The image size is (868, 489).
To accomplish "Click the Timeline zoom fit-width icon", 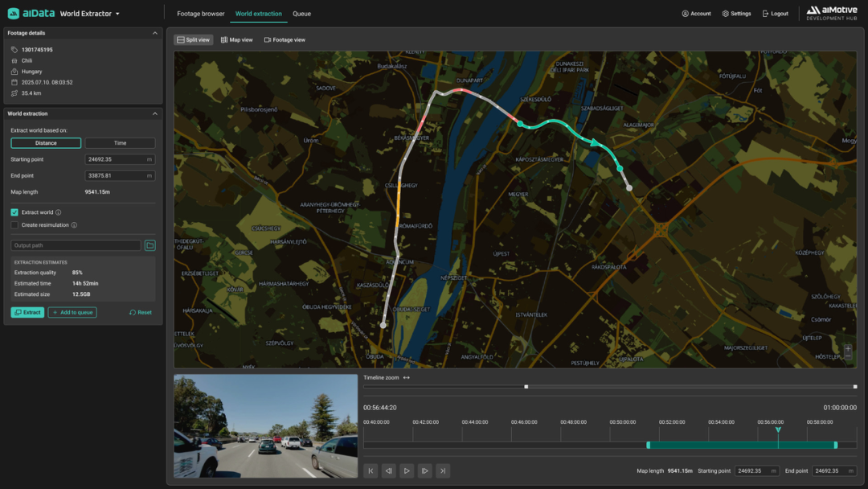I will [407, 378].
